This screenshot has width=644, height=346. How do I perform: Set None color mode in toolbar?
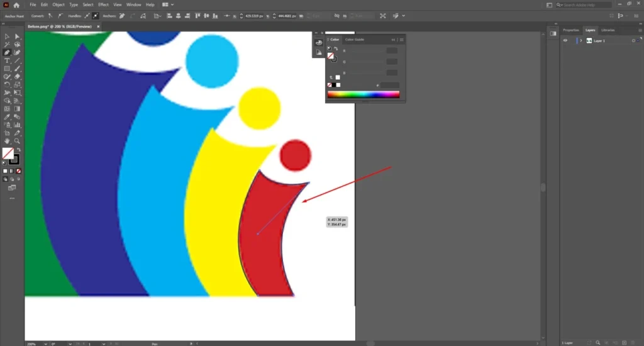point(18,171)
